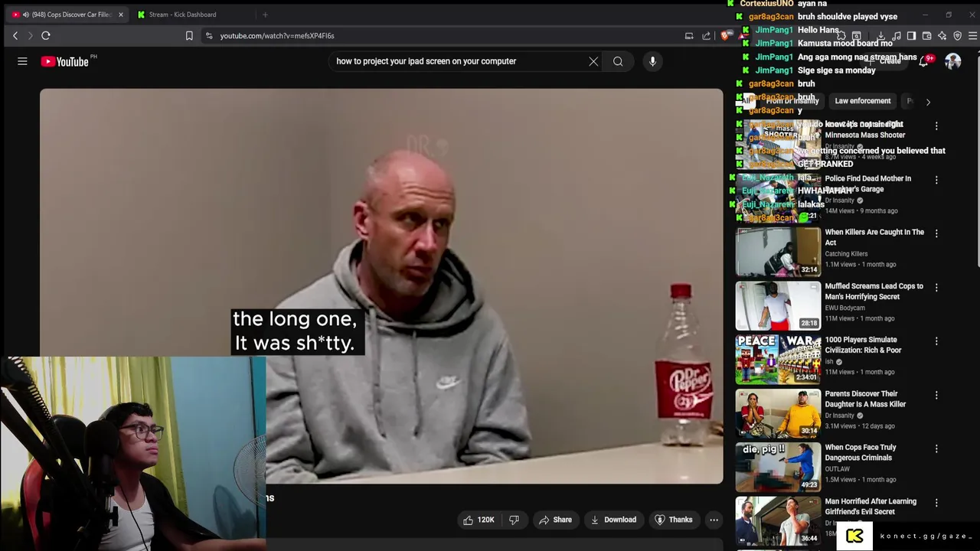The height and width of the screenshot is (551, 980).
Task: Open the Brave Wallet icon
Action: point(926,35)
